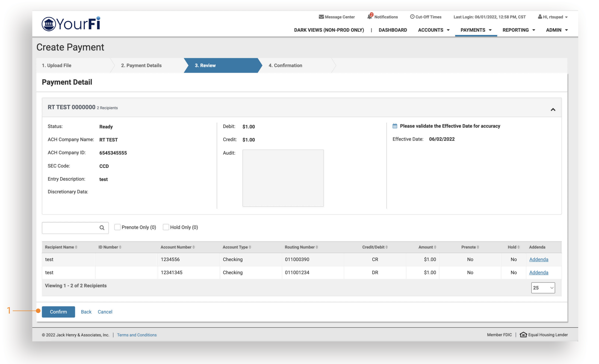Go to step 2 Payment Details
The height and width of the screenshot is (364, 599).
click(141, 65)
